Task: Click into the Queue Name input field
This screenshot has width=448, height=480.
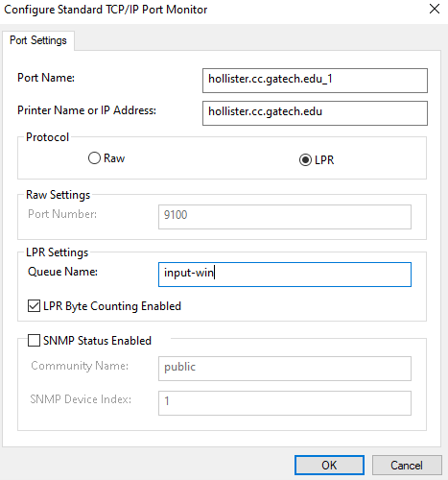Action: tap(285, 275)
